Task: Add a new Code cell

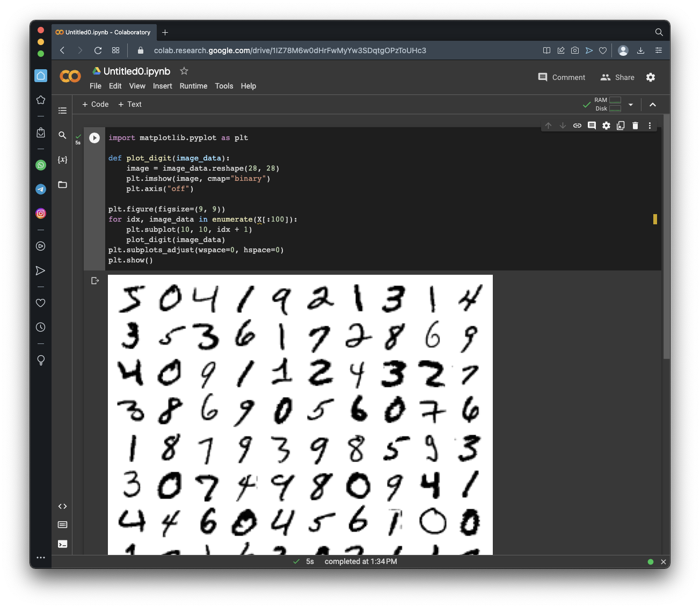Action: tap(95, 104)
